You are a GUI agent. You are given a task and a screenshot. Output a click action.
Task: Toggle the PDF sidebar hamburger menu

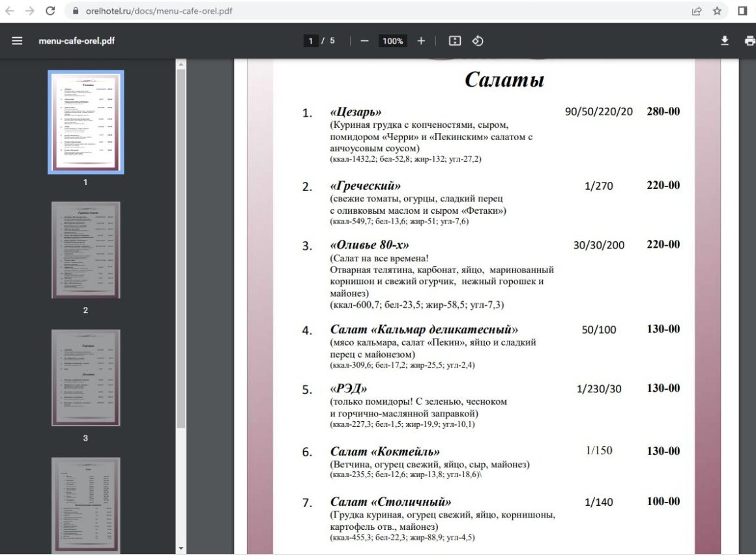click(17, 40)
